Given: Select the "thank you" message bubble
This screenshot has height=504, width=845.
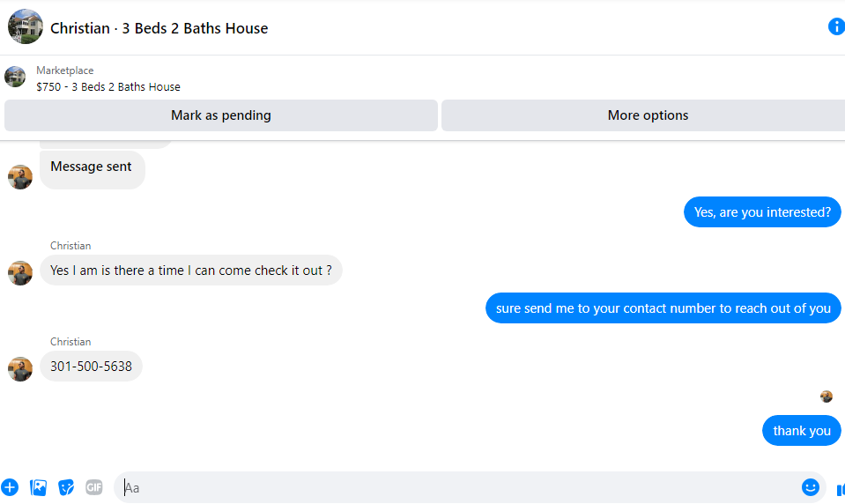Looking at the screenshot, I should [801, 431].
